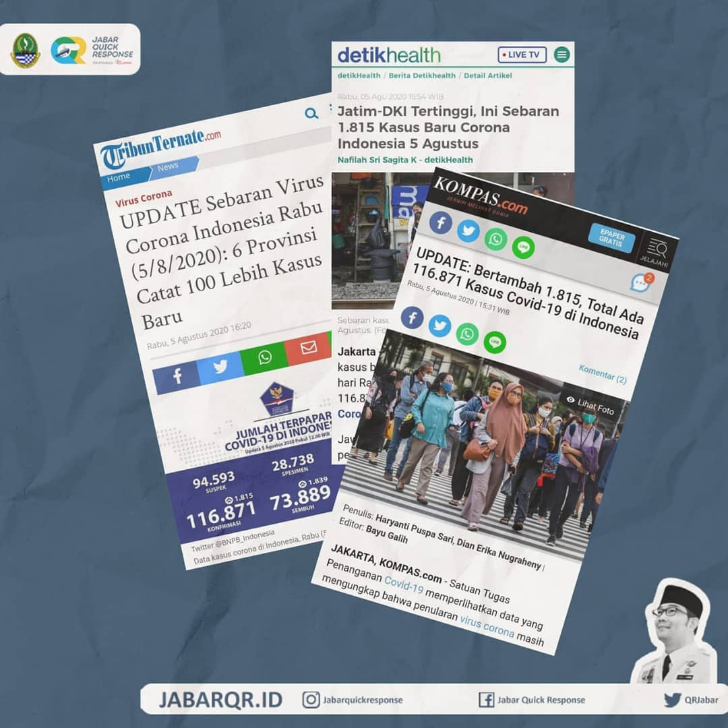Click Nafilah Sri Sagita K author link
This screenshot has height=728, width=728.
coord(405,160)
